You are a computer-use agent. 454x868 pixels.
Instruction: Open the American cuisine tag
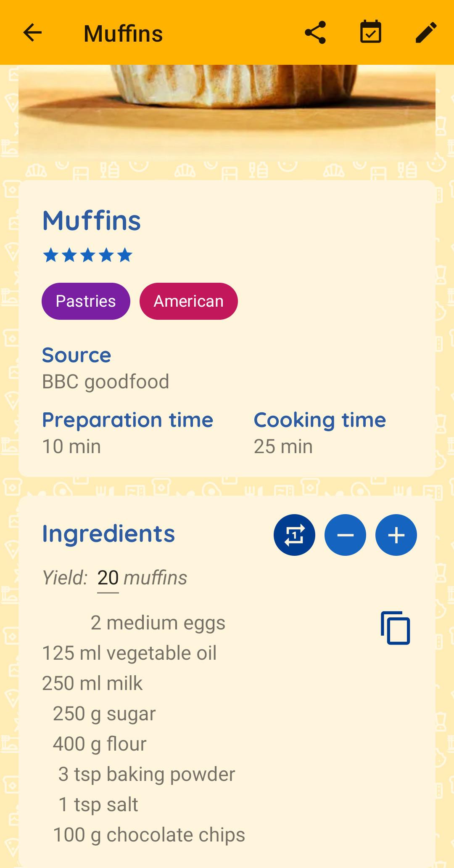click(x=189, y=301)
